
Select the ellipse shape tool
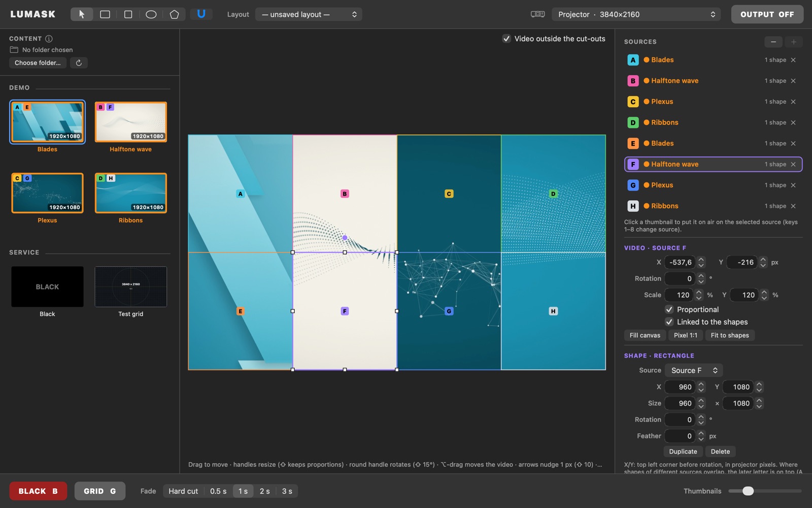tap(151, 14)
